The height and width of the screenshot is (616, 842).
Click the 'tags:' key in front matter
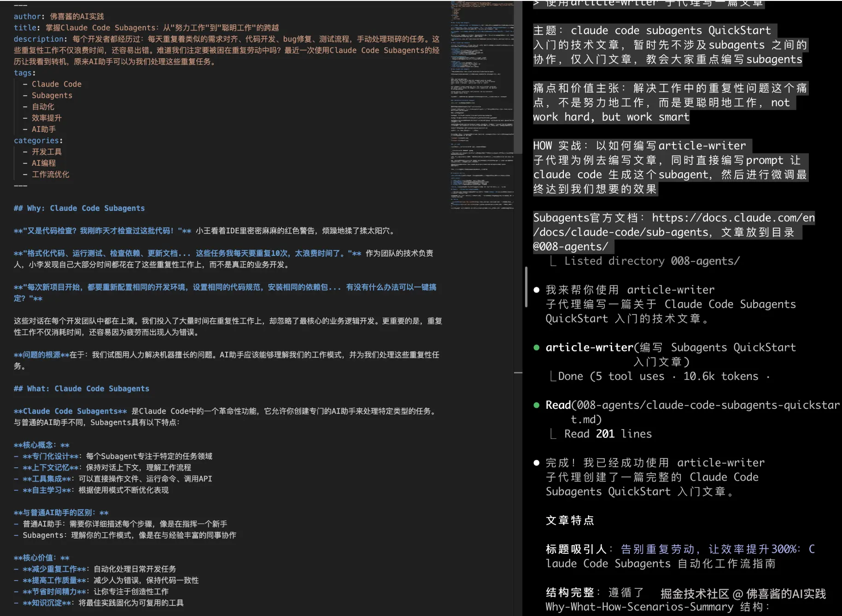[x=24, y=73]
